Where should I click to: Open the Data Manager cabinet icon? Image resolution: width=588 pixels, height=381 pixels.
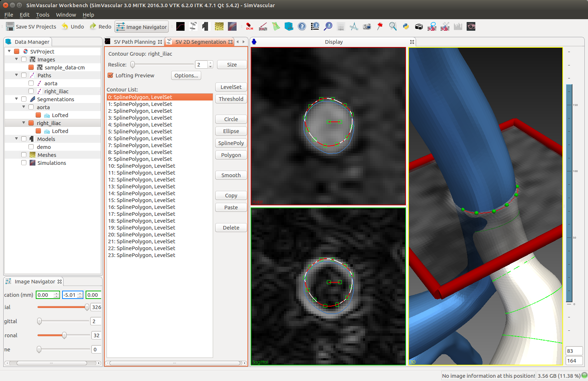(x=289, y=26)
